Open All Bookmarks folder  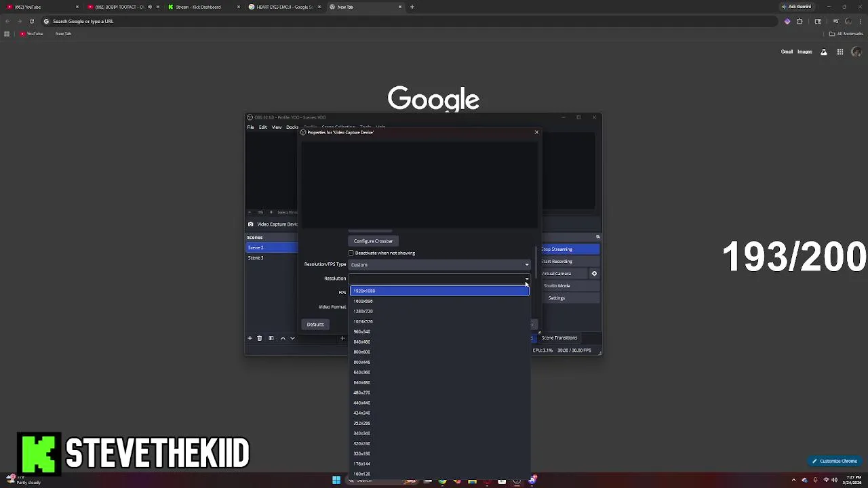coord(847,34)
